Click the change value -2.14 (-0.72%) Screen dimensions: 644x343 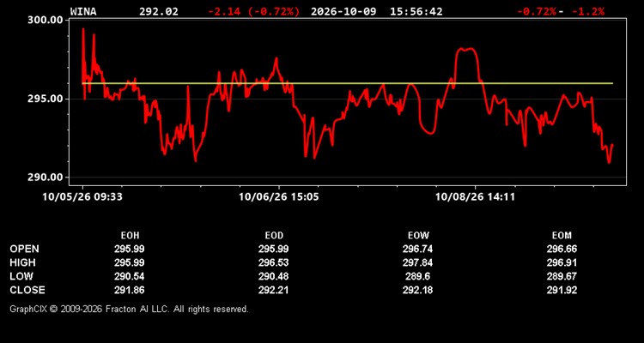[x=254, y=11]
